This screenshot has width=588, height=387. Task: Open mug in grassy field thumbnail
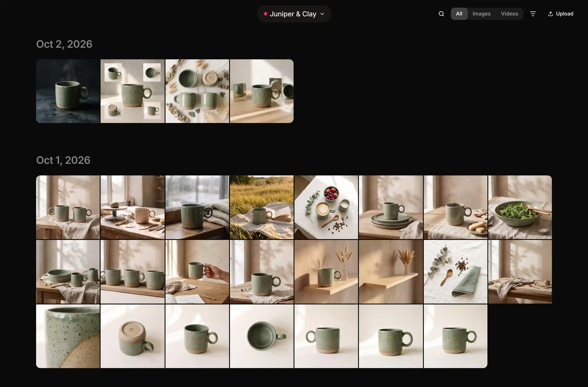point(262,207)
